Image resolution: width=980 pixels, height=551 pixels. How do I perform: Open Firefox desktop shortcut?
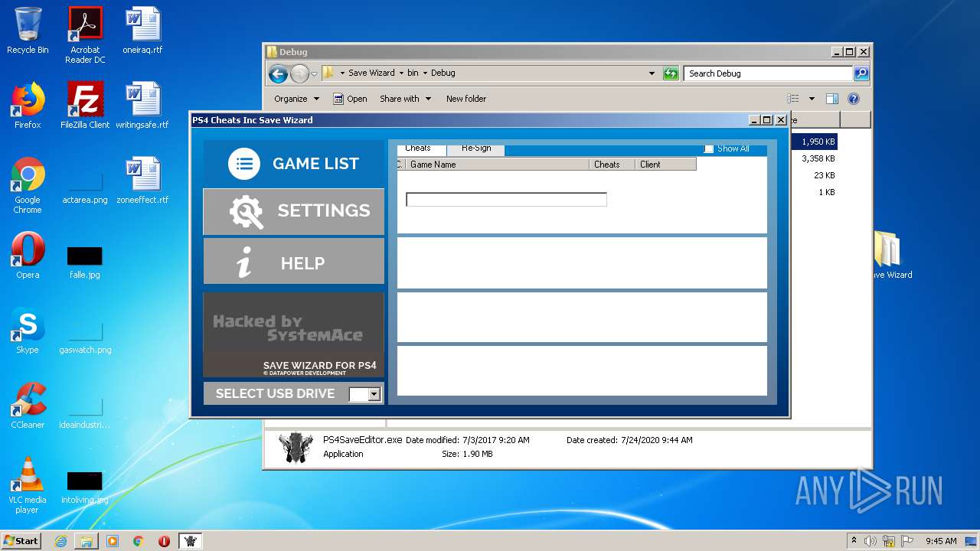point(28,106)
